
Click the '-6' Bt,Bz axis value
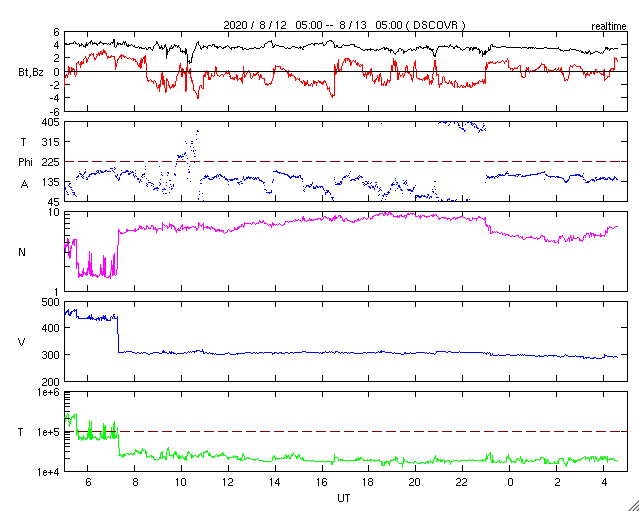point(55,111)
